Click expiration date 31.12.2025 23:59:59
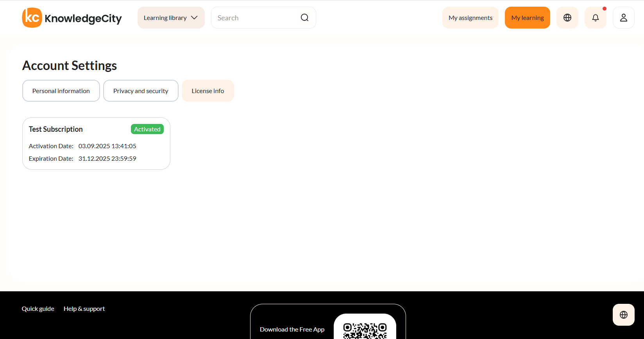This screenshot has width=644, height=339. pos(107,158)
